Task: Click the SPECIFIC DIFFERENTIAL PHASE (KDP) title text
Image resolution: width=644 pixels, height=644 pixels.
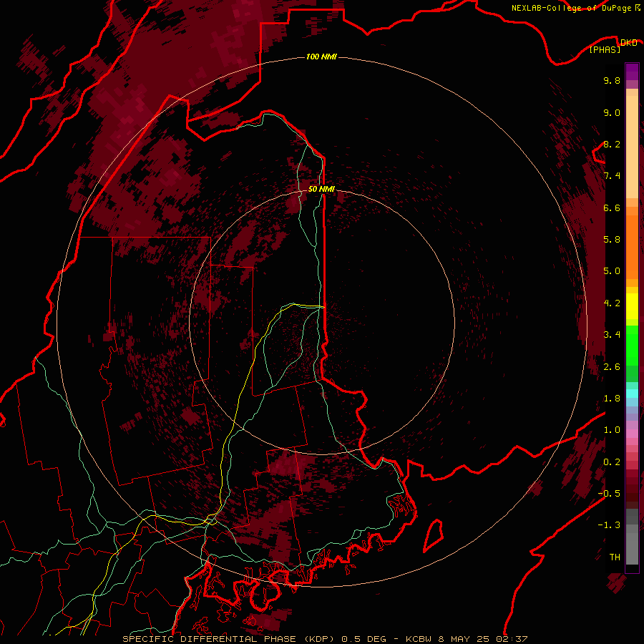Action: tap(230, 639)
